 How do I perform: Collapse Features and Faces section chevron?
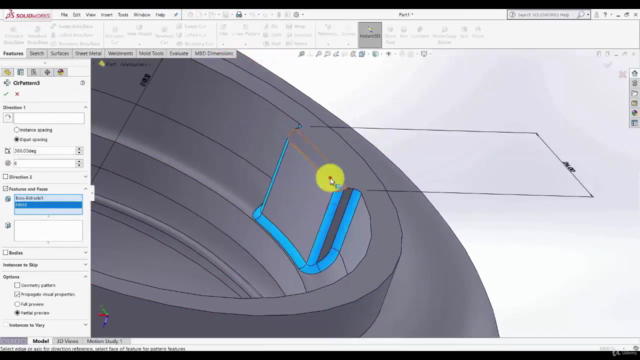[85, 189]
